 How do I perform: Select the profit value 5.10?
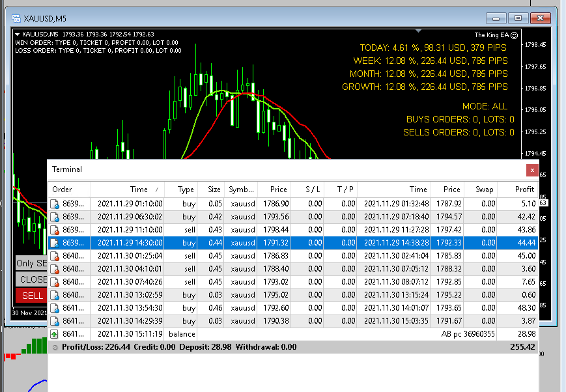[528, 204]
